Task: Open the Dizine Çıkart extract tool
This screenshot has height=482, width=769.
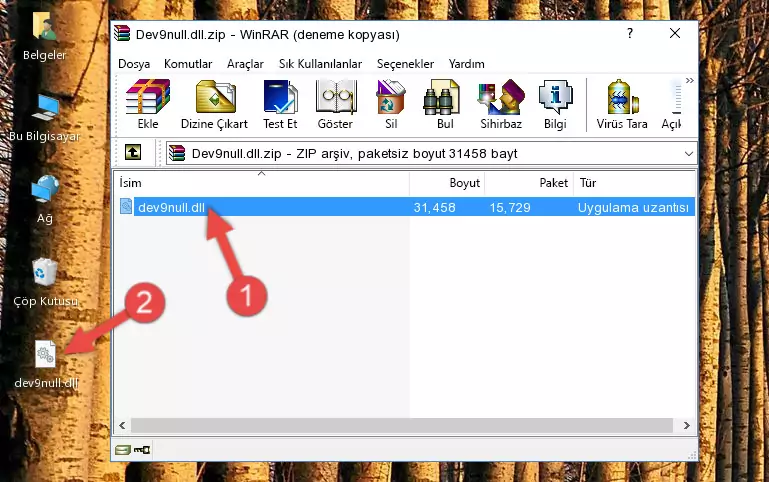Action: click(214, 104)
